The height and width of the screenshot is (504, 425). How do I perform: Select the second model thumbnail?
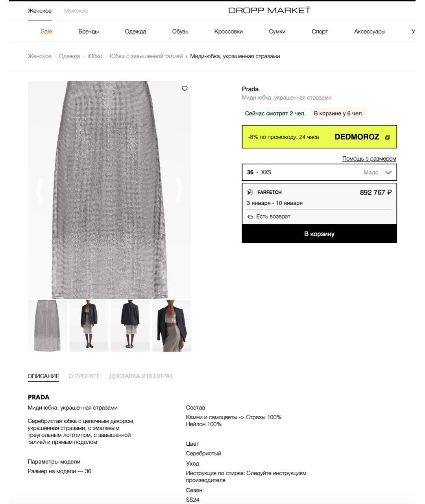tap(89, 326)
